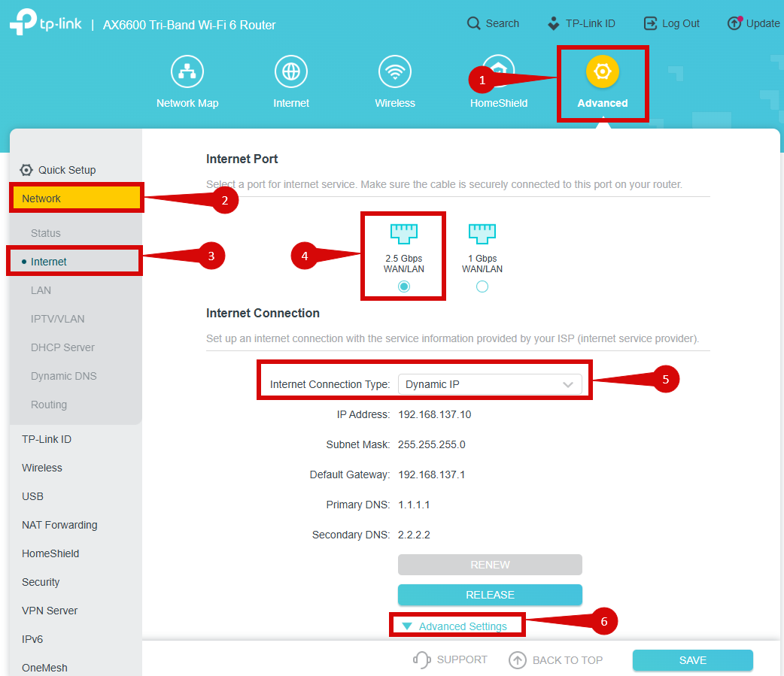Select the Advanced gear icon
784x676 pixels.
[602, 72]
